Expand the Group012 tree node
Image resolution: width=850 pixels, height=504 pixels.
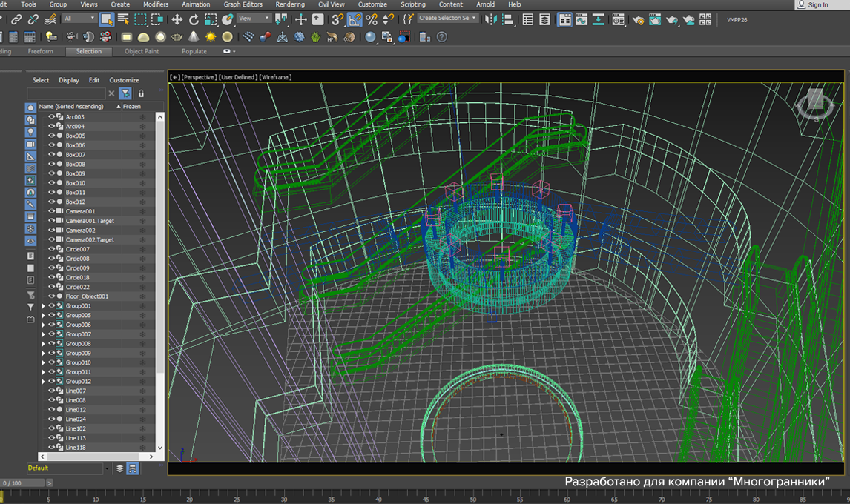pos(43,382)
